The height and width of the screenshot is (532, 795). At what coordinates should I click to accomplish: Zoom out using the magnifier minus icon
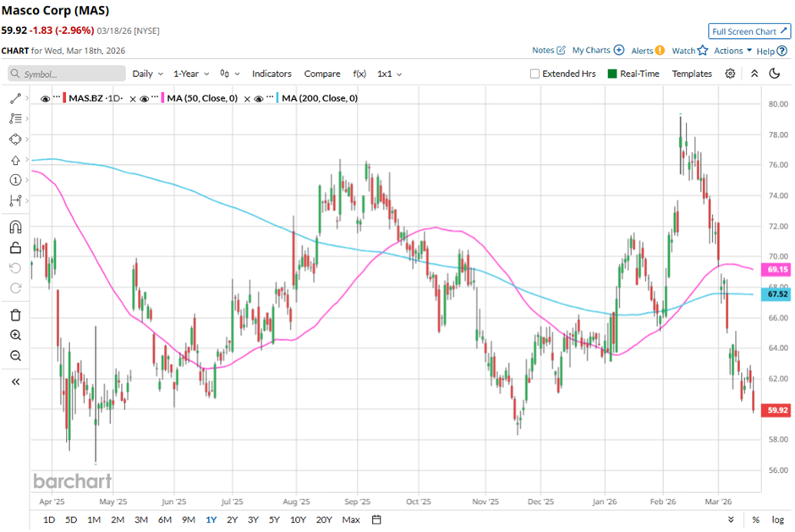pyautogui.click(x=15, y=356)
